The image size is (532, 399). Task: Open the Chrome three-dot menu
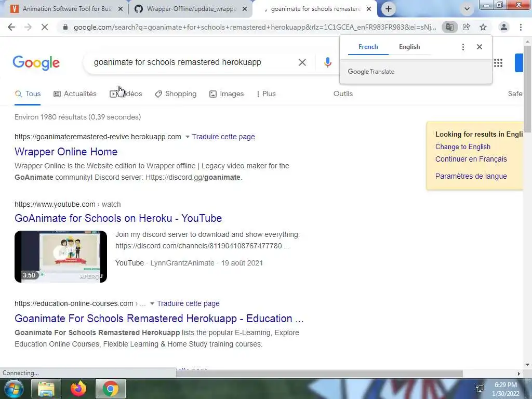tap(521, 27)
